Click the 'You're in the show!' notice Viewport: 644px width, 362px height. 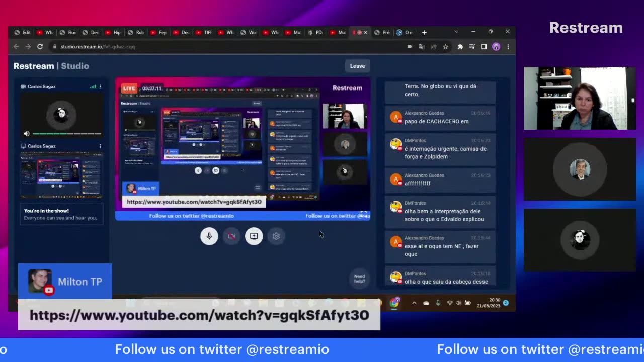pyautogui.click(x=61, y=214)
